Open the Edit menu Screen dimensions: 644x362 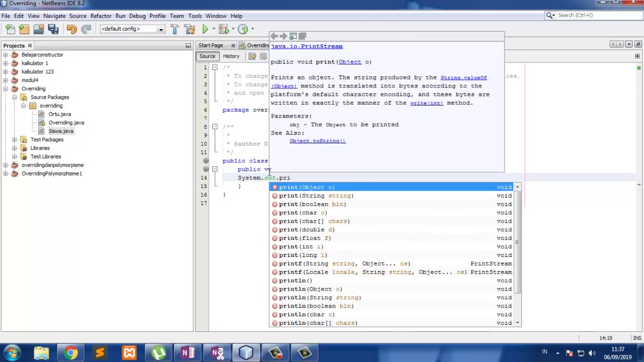coord(19,16)
